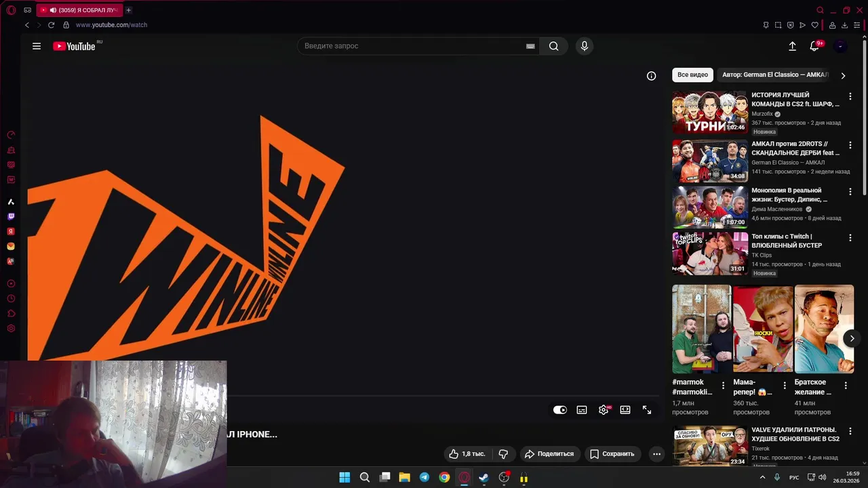Viewport: 868px width, 488px height.
Task: Select 'Автор: German El Classico' chip
Action: pos(775,75)
